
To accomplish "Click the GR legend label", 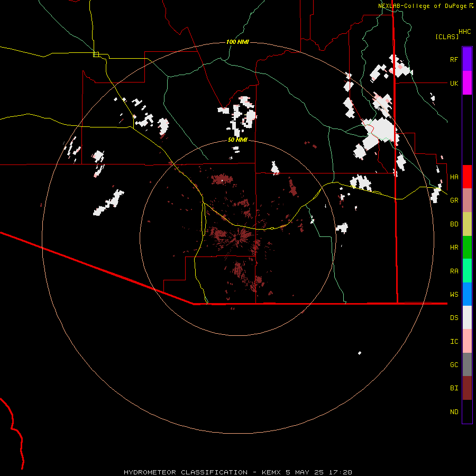I will [454, 200].
